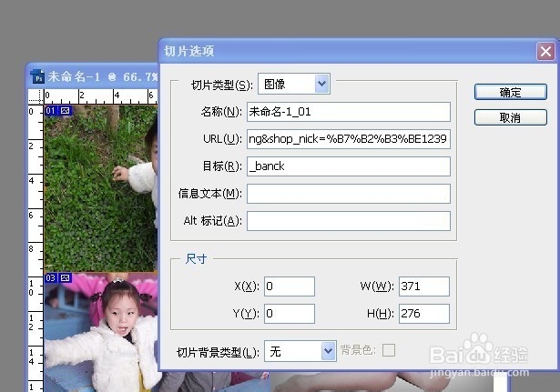Click the empty 信息文本 field
Screen dimensions: 560x392
click(349, 194)
